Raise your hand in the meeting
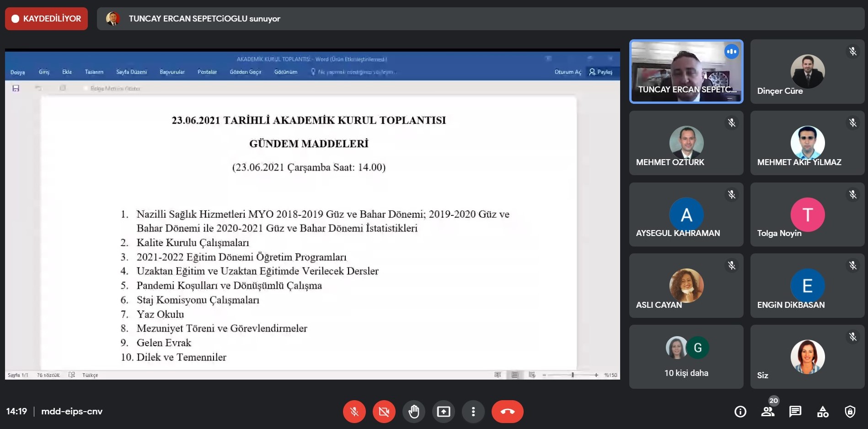The image size is (868, 429). click(x=414, y=412)
